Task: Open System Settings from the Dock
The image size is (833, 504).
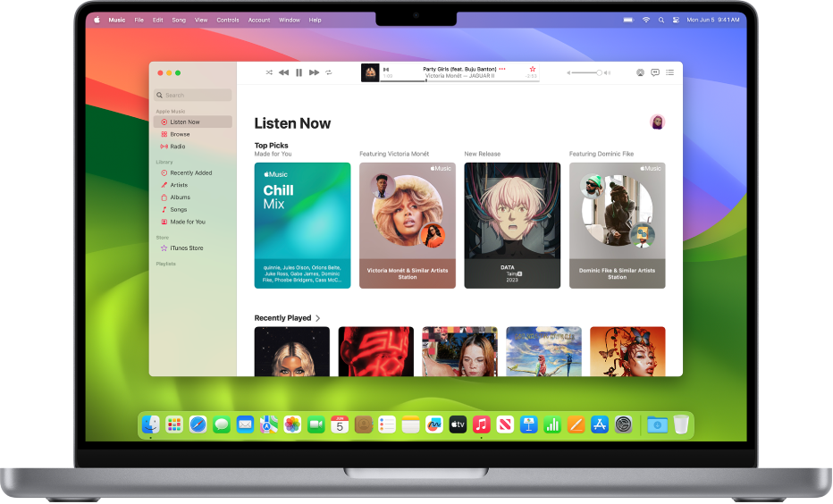Action: [623, 424]
